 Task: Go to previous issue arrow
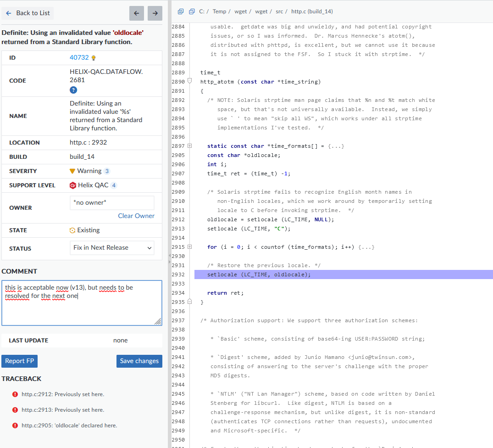click(x=137, y=13)
